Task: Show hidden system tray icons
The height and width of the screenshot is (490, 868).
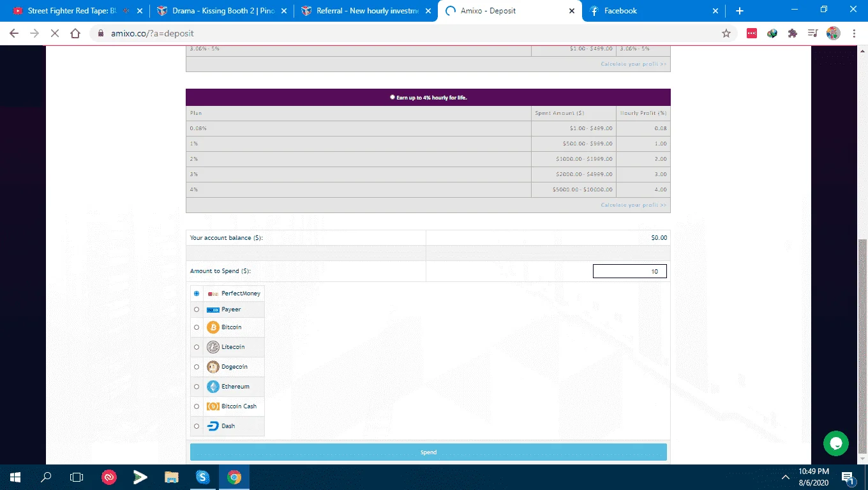Action: tap(785, 477)
